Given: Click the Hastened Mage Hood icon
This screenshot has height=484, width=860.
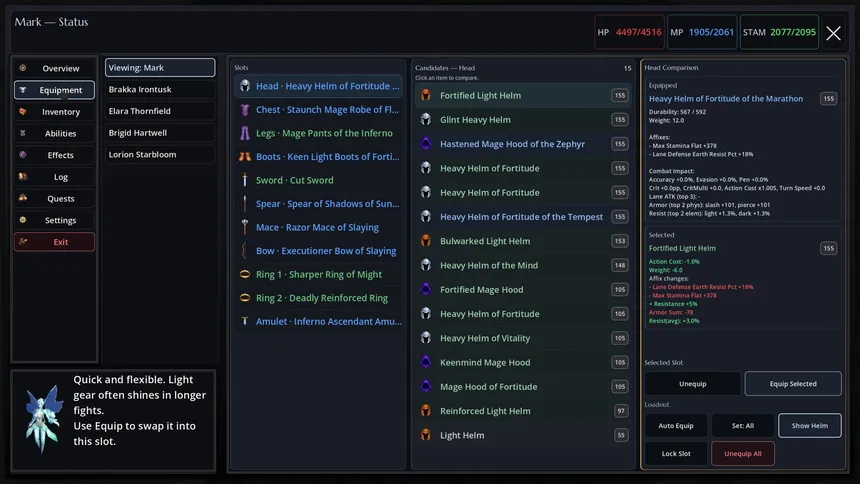Looking at the screenshot, I should (426, 144).
